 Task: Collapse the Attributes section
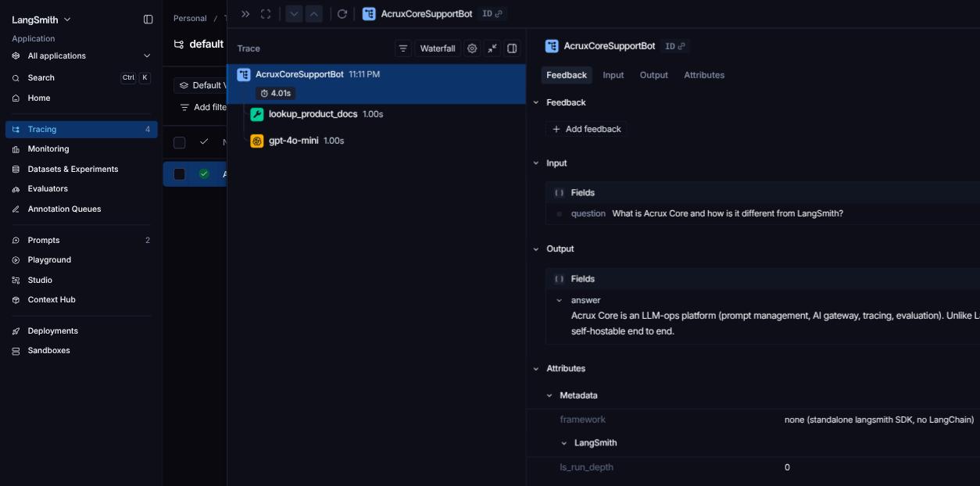536,369
